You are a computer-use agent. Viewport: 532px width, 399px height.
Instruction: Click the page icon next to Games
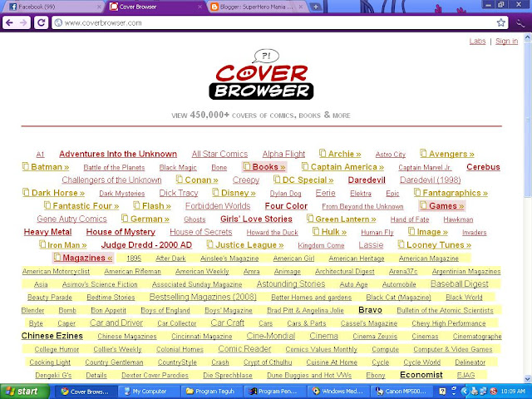coord(423,205)
